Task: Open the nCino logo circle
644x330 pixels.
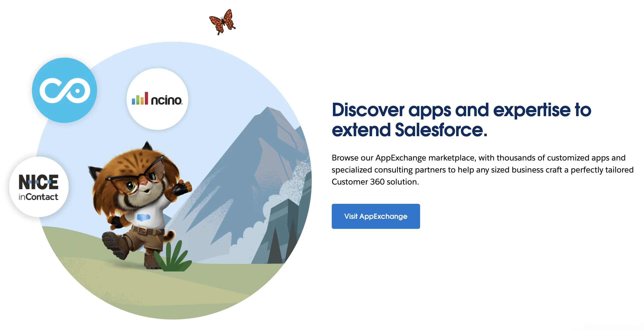Action: 157,99
